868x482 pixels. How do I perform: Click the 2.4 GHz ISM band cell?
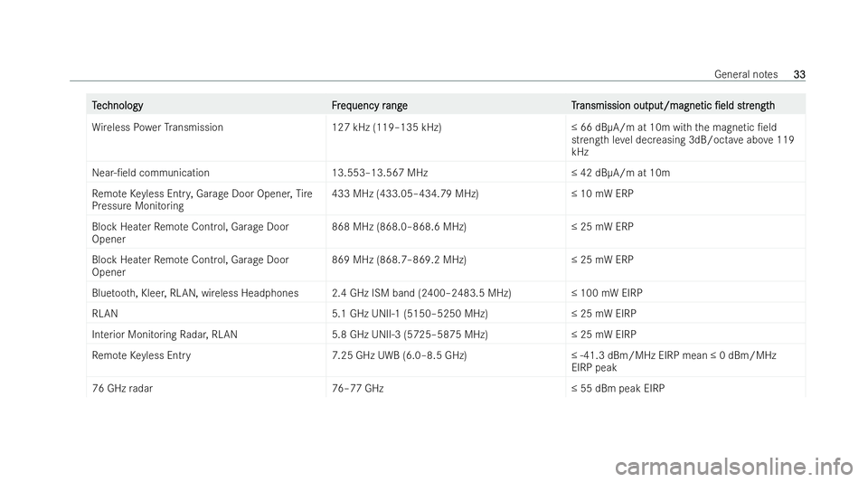pyautogui.click(x=421, y=294)
